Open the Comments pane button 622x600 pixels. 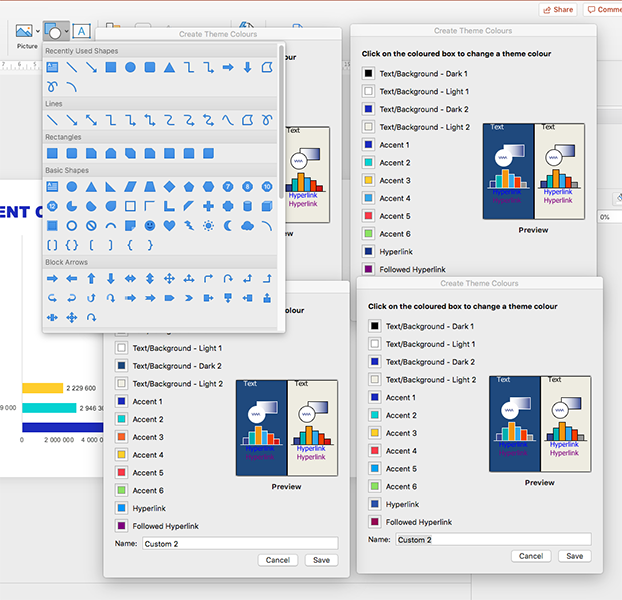[x=603, y=10]
